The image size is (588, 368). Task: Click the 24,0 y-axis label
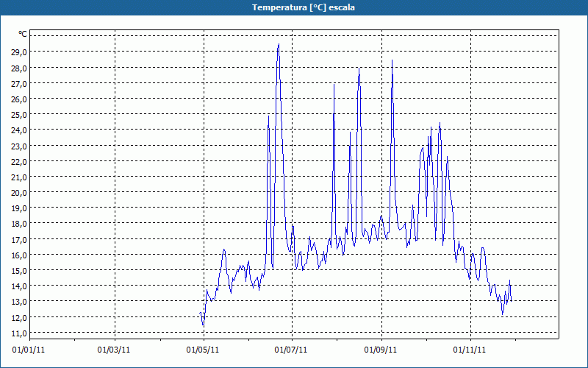point(19,130)
